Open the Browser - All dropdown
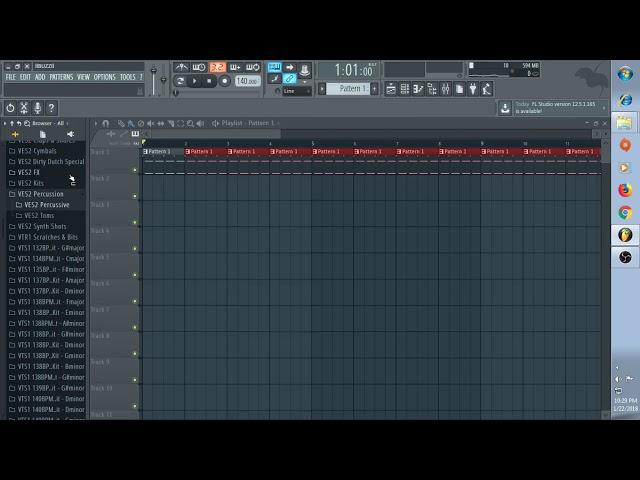This screenshot has height=480, width=640. coord(50,123)
